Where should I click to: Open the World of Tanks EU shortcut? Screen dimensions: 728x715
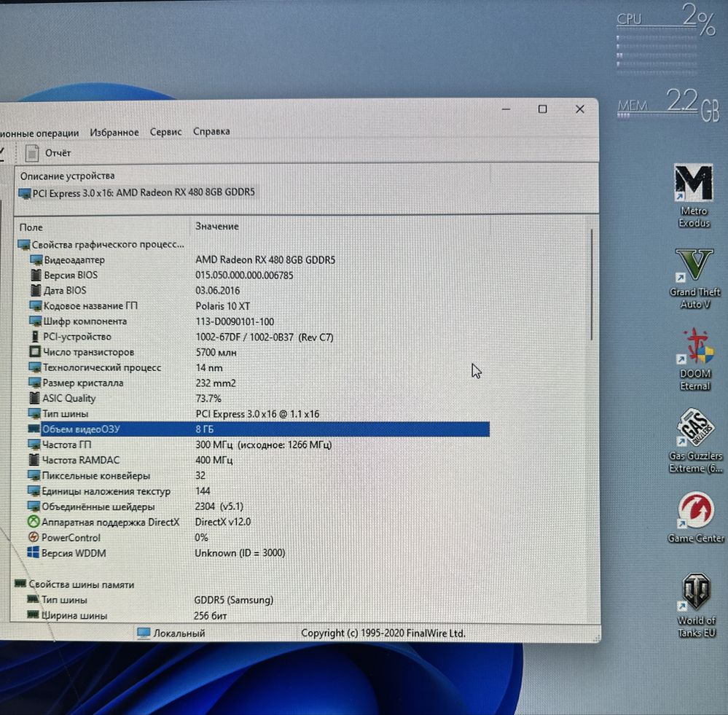tap(697, 606)
